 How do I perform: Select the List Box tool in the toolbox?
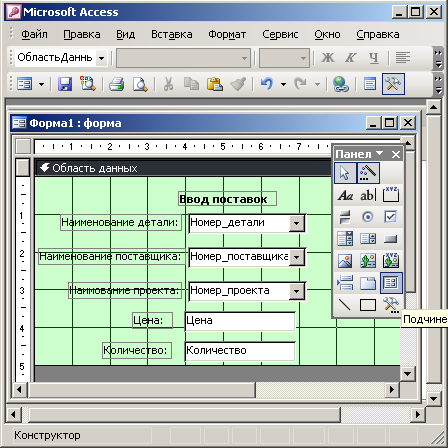[x=368, y=239]
